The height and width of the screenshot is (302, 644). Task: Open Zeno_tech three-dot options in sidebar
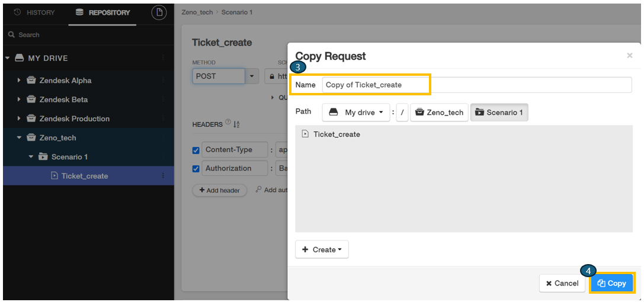pos(163,138)
